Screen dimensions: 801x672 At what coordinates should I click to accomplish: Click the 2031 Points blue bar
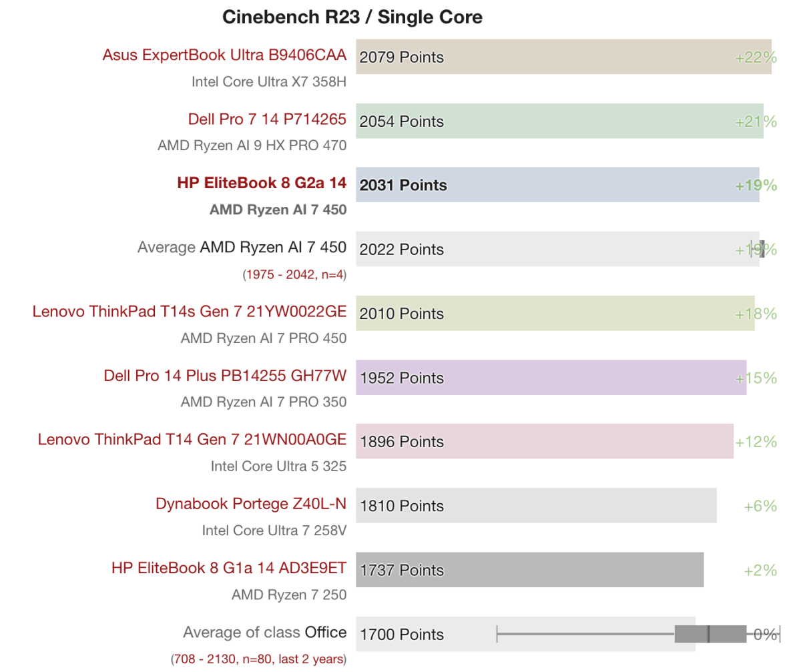(x=557, y=185)
